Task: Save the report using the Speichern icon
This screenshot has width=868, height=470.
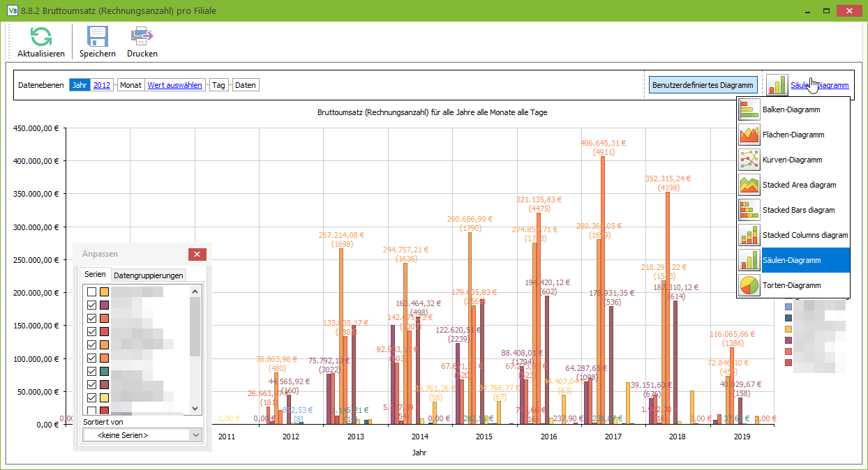Action: pos(97,36)
